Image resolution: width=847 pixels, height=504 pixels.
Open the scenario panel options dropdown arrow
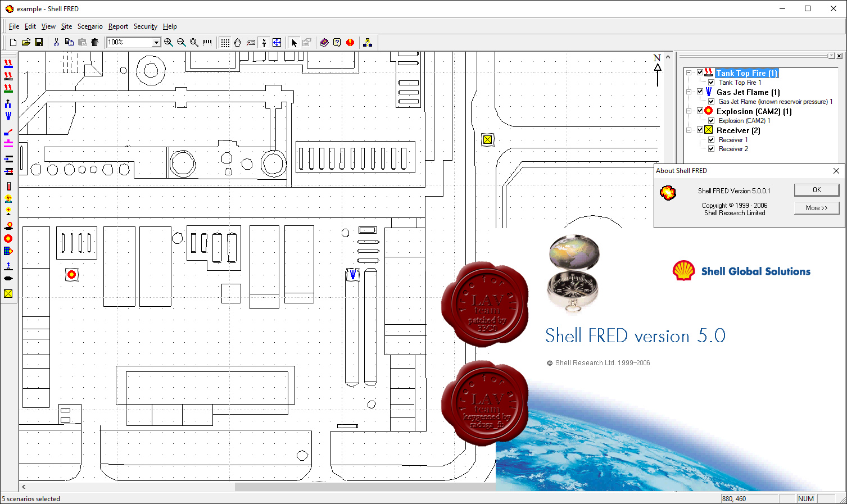point(831,56)
